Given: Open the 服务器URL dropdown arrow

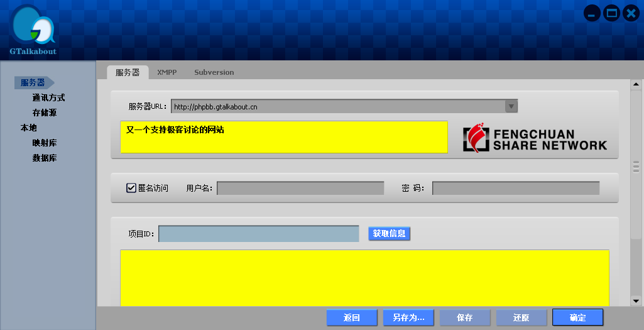Looking at the screenshot, I should [x=511, y=106].
